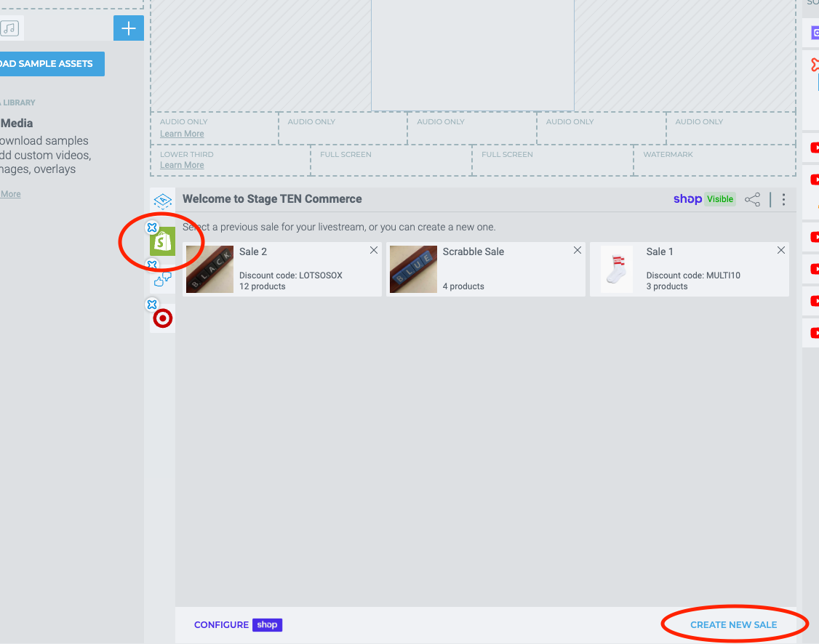The width and height of the screenshot is (819, 644).
Task: Open the Scrabble Sale title
Action: 474,251
